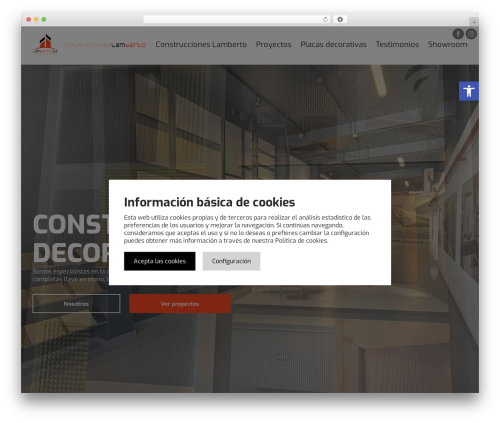Click the Información básica de cookies heading
This screenshot has height=423, width=500.
pos(209,202)
